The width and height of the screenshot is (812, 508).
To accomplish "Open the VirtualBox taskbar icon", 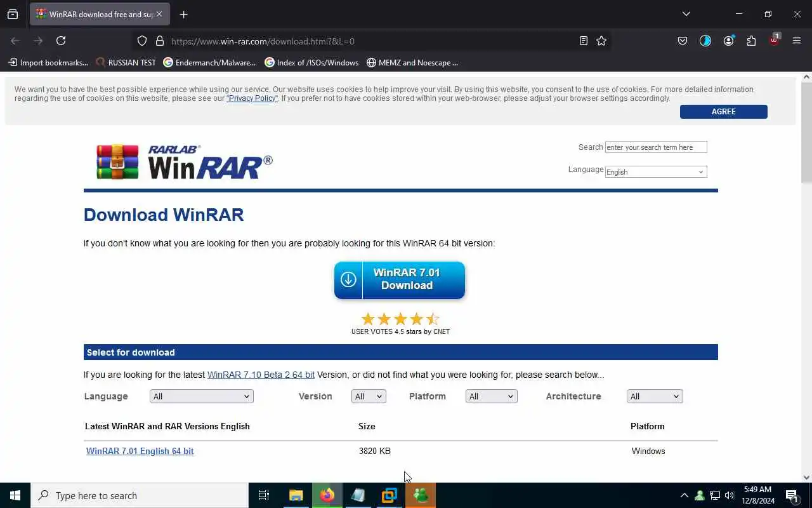I will (390, 495).
